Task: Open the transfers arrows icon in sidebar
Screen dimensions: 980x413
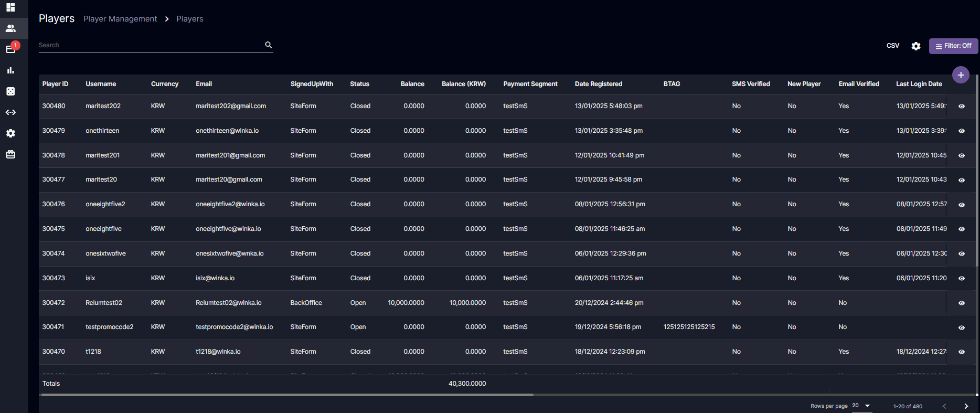Action: click(x=10, y=112)
